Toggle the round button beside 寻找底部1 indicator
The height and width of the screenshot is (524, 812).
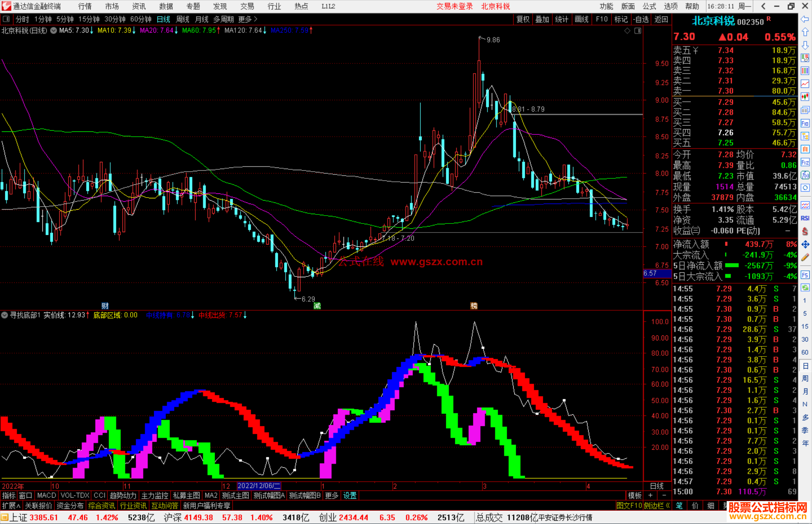[5, 315]
